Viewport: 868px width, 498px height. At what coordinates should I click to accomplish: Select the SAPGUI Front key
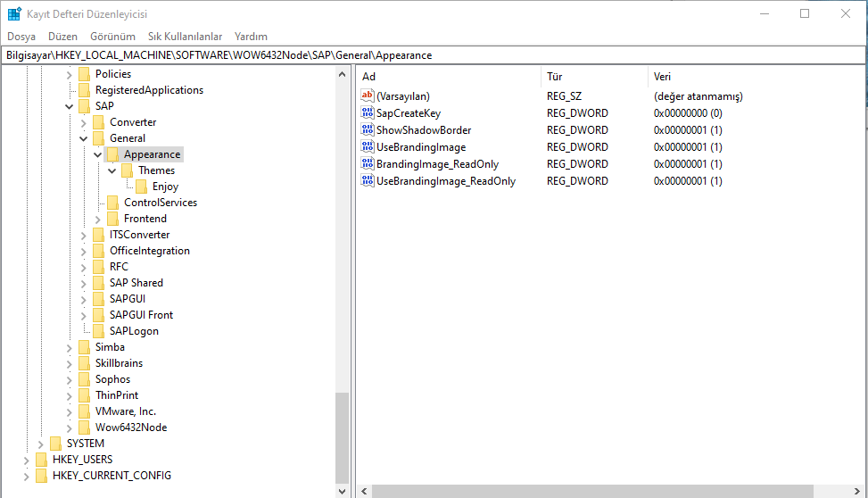pyautogui.click(x=141, y=315)
